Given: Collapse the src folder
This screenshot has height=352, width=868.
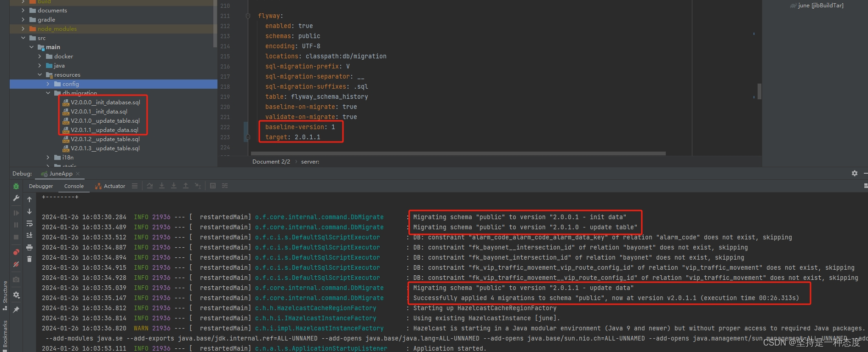Looking at the screenshot, I should pyautogui.click(x=23, y=38).
